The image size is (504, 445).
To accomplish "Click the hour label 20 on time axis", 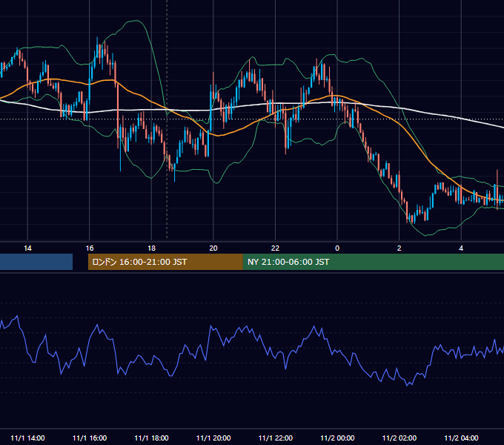I will click(x=213, y=248).
